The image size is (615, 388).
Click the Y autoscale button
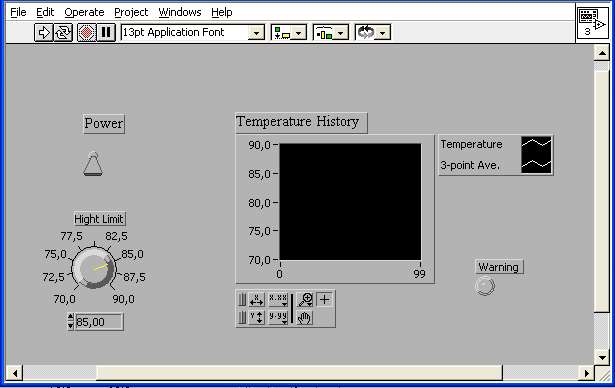pyautogui.click(x=256, y=317)
